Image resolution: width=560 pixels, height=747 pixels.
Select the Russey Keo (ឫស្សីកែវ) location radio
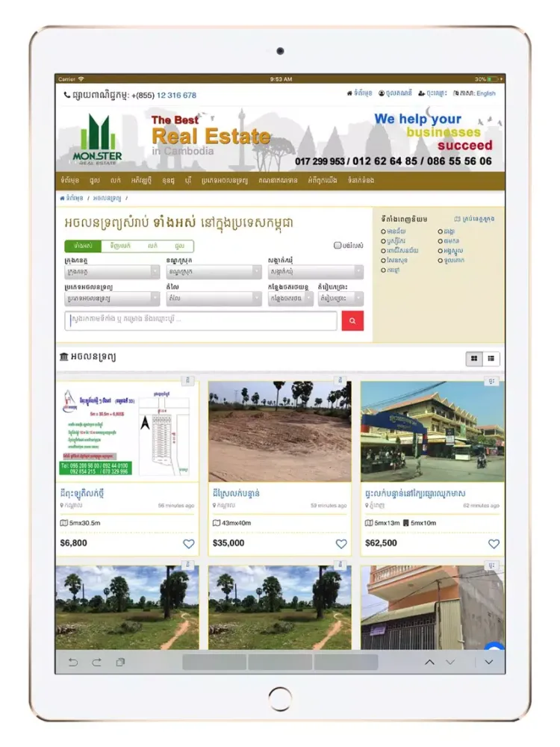click(x=383, y=241)
